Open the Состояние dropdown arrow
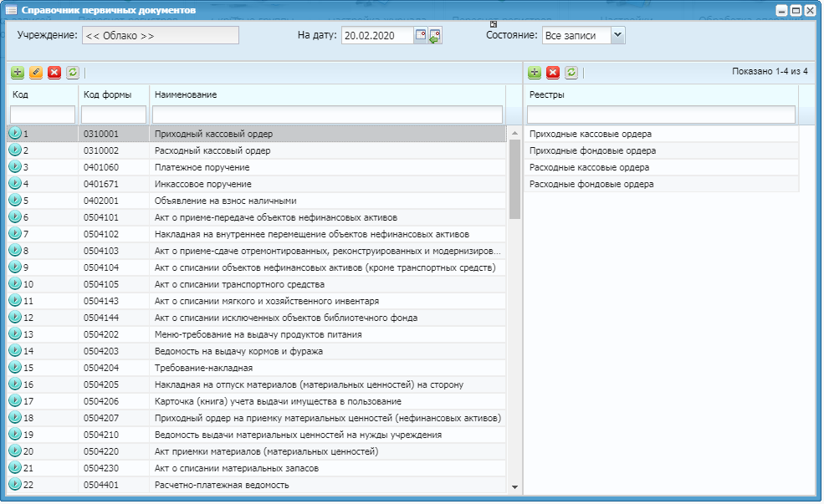 [618, 35]
